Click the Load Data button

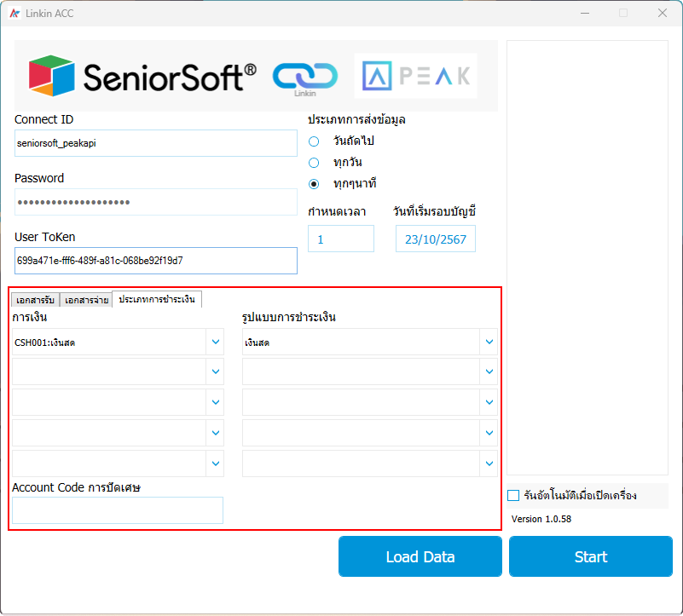[x=420, y=556]
